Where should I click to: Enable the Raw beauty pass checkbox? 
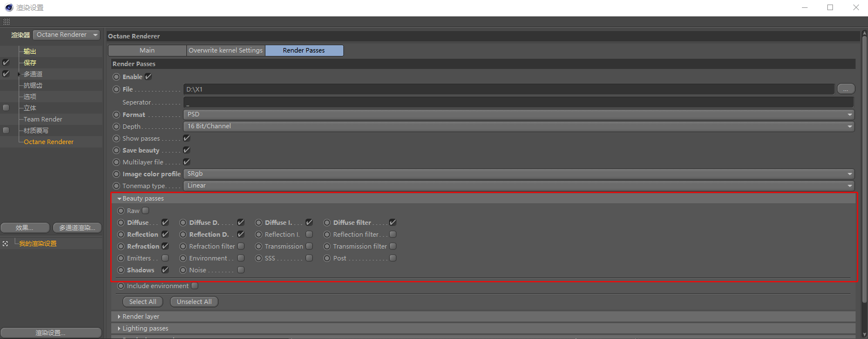[146, 211]
